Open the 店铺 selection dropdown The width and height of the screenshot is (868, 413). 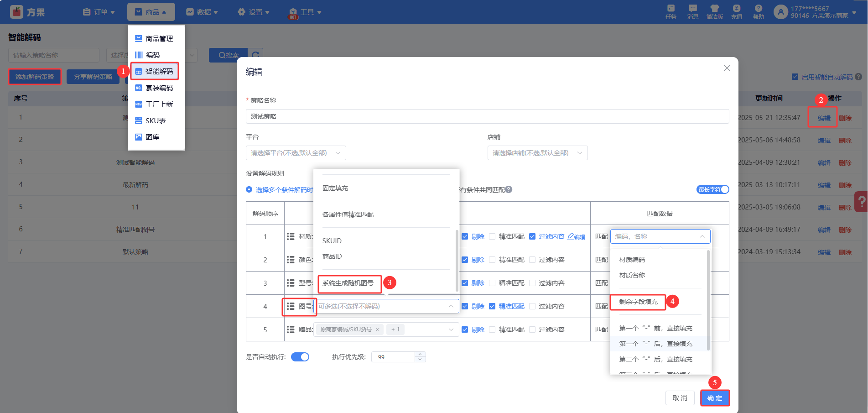pos(537,153)
